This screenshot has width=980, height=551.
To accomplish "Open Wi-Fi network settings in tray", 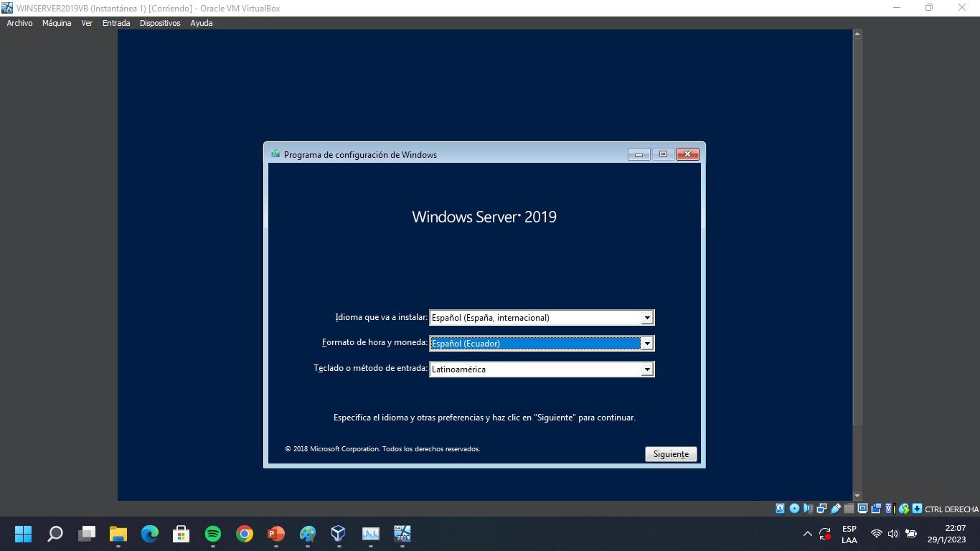I will (x=876, y=534).
